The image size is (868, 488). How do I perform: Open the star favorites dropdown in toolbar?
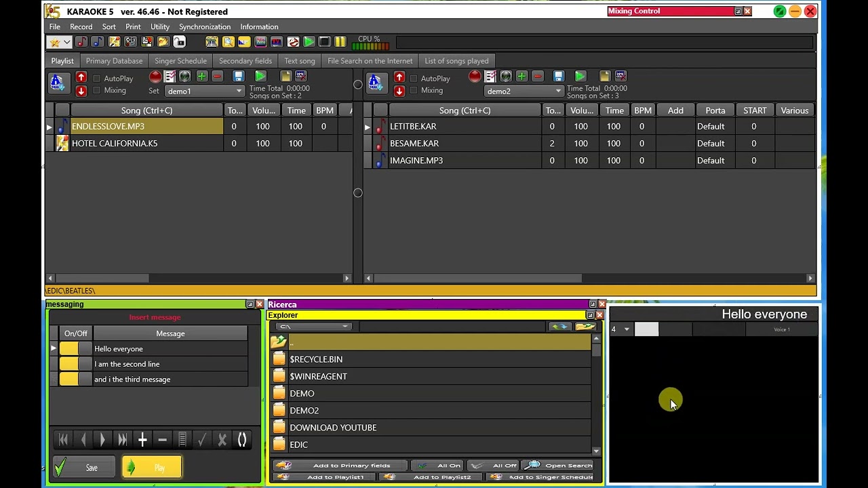pos(66,42)
